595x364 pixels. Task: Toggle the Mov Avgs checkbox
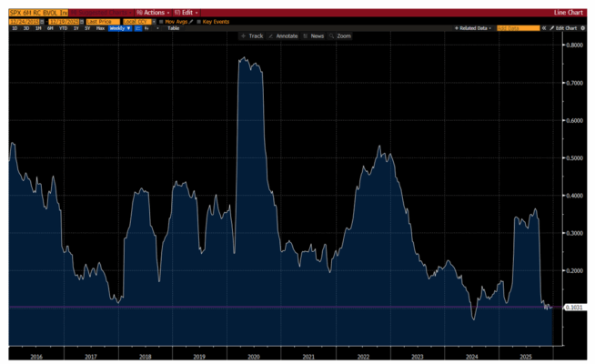tap(162, 20)
